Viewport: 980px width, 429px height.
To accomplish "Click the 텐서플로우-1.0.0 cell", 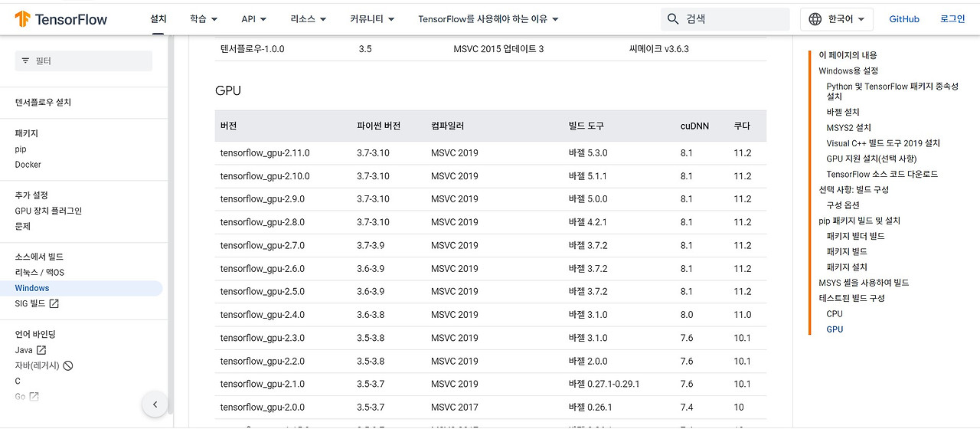I will click(x=252, y=49).
